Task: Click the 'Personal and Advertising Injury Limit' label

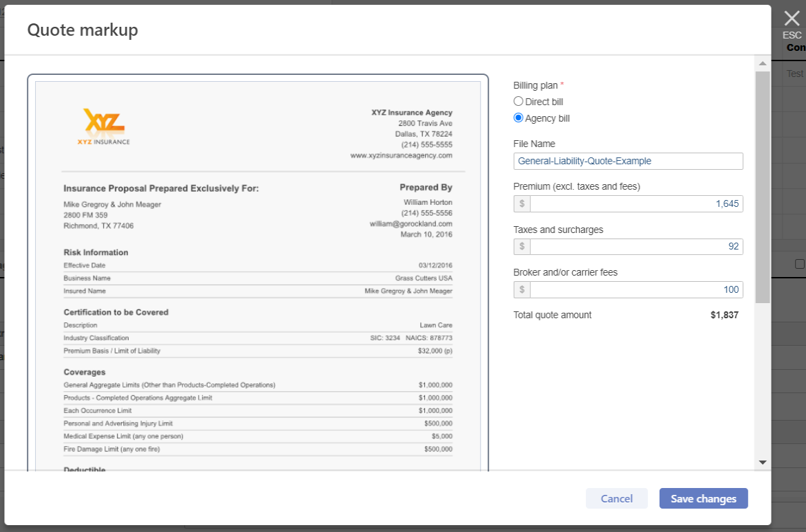Action: pos(118,423)
